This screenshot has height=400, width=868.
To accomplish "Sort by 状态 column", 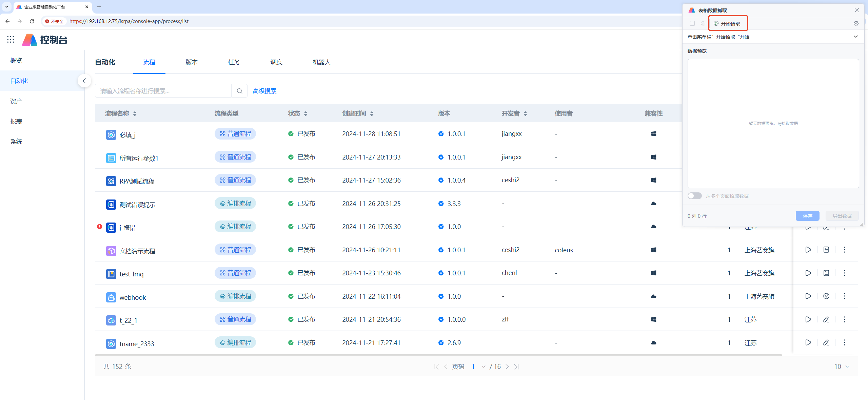I will click(x=305, y=114).
